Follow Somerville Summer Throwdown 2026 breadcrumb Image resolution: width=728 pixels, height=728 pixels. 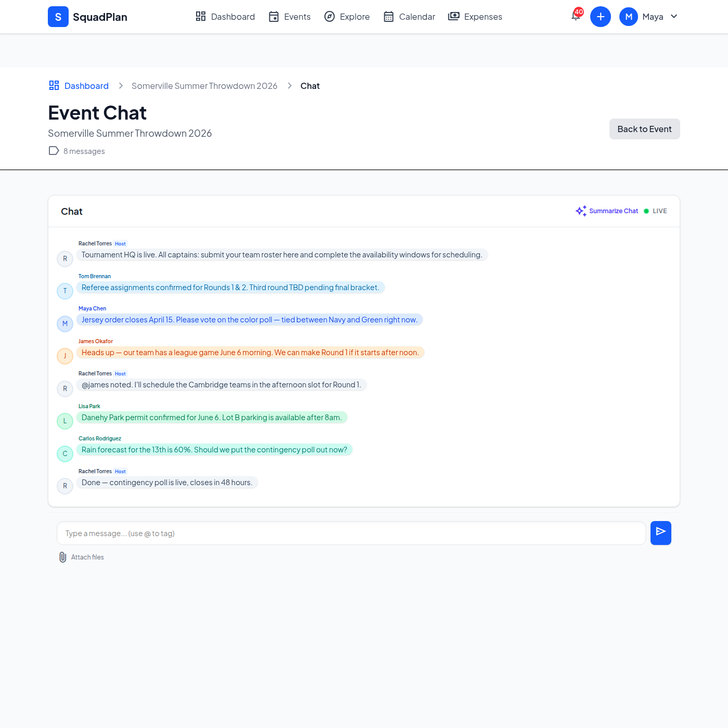coord(204,86)
